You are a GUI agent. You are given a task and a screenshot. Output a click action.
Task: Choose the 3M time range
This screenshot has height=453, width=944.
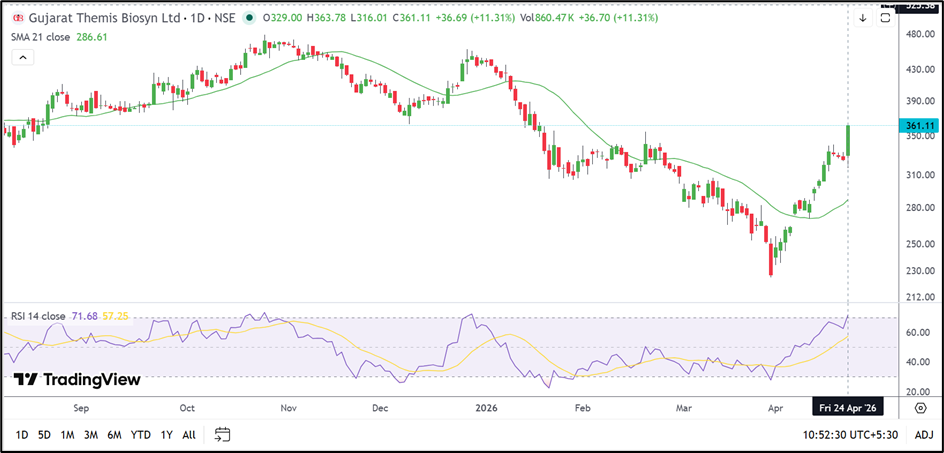(x=90, y=434)
